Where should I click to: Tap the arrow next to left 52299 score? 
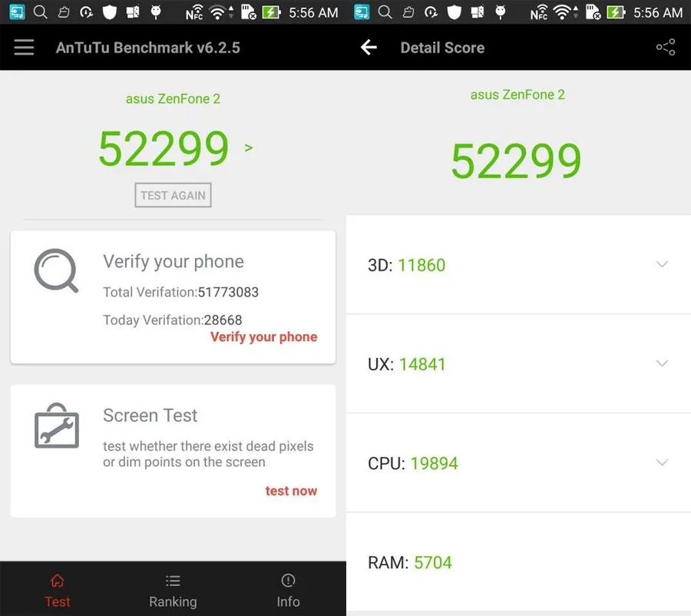(249, 147)
